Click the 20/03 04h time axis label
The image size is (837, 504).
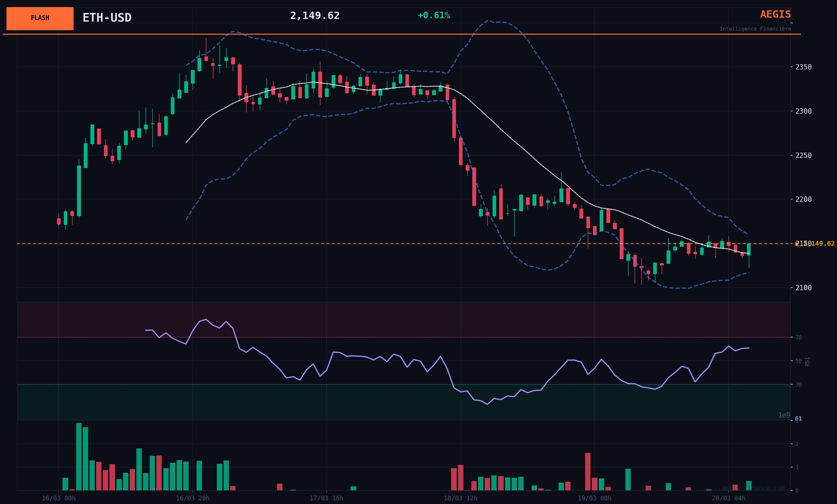point(728,498)
